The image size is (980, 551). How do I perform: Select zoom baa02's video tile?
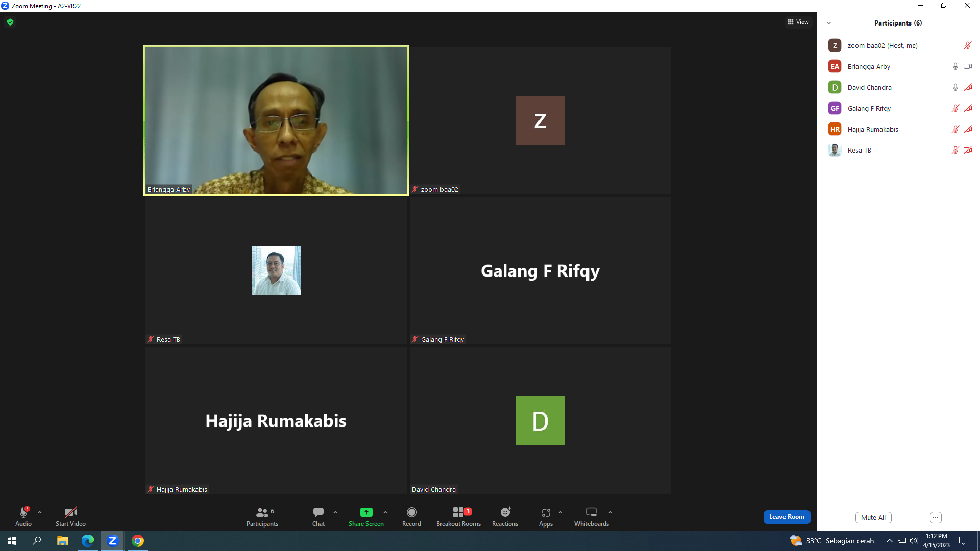(541, 121)
